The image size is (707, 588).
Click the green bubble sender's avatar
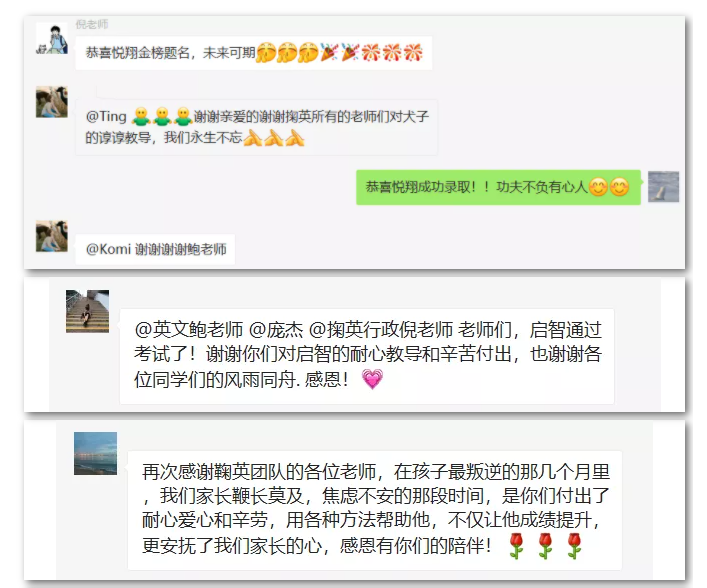click(663, 187)
